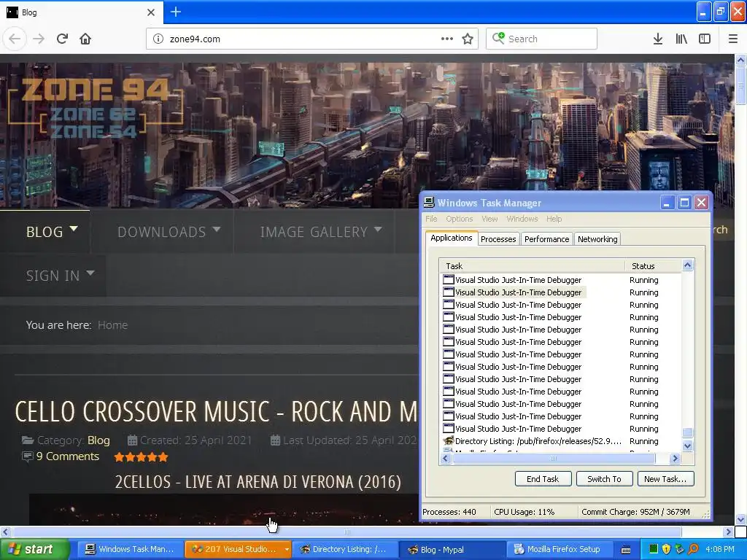Open the Windows start button
747x560 pixels.
(x=34, y=549)
